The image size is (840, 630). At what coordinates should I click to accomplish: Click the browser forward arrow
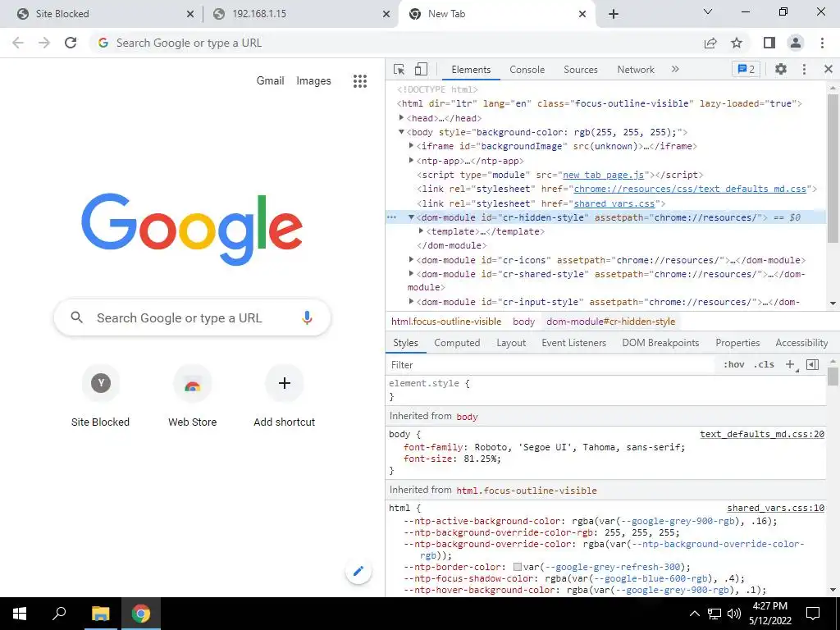44,43
